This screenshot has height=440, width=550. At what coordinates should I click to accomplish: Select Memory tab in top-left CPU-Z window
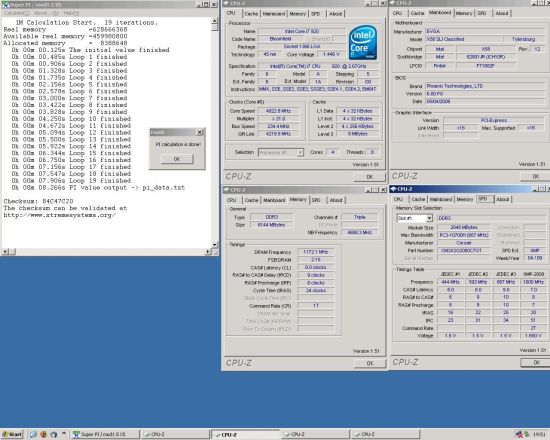coord(297,14)
